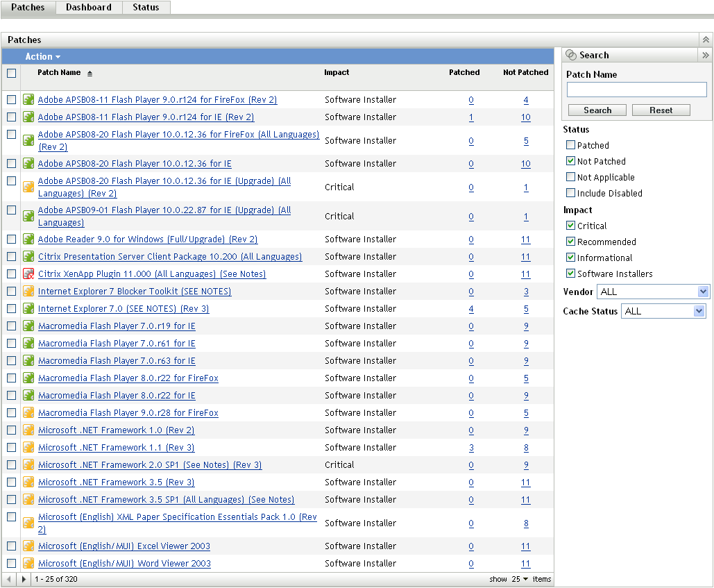
Task: Click the Reset button
Action: click(x=661, y=110)
